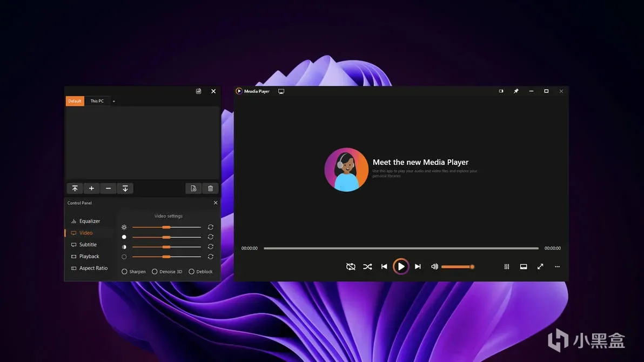Screen dimensions: 644x362
Task: Mute the volume speaker icon
Action: 434,267
